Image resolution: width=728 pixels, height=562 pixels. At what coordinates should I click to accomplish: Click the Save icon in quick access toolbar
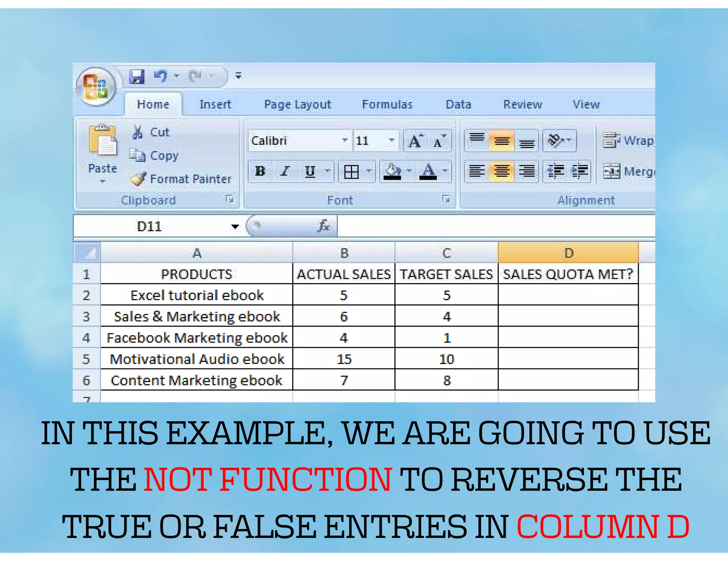point(137,76)
